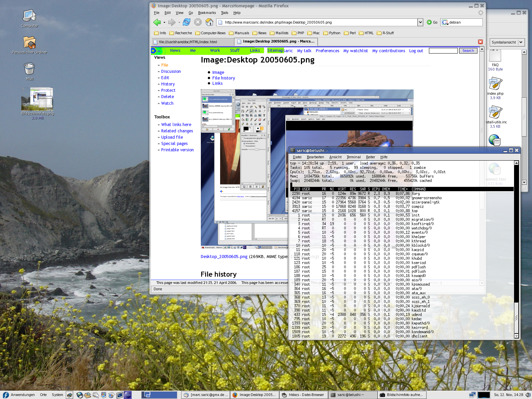Open Persönlicher Ordner desktop icon
Image resolution: width=532 pixels, height=399 pixels.
[x=29, y=43]
